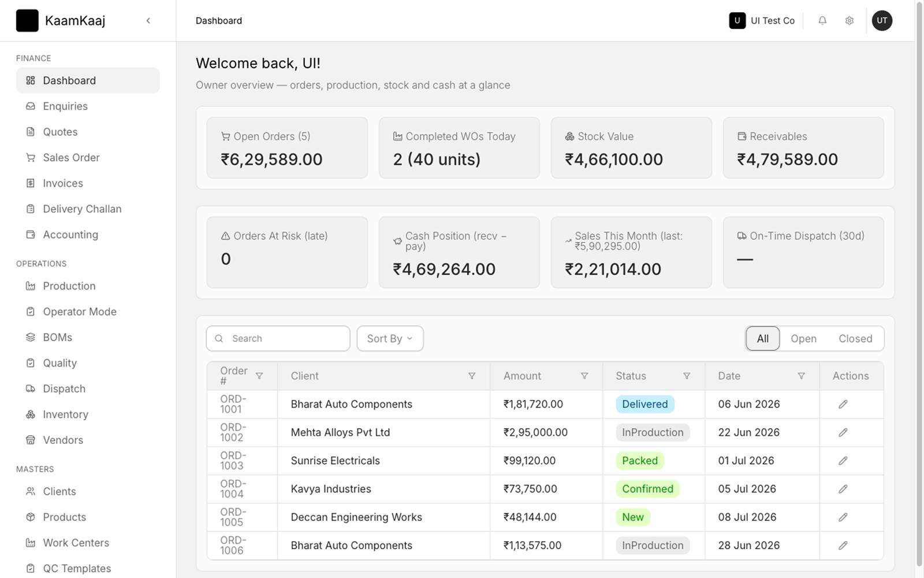Edit order ORD-1006 with pencil icon
Viewport: 924px width, 578px height.
(x=843, y=546)
